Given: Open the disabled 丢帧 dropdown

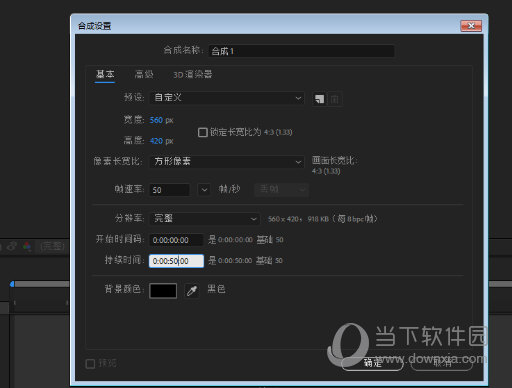Looking at the screenshot, I should [x=282, y=189].
